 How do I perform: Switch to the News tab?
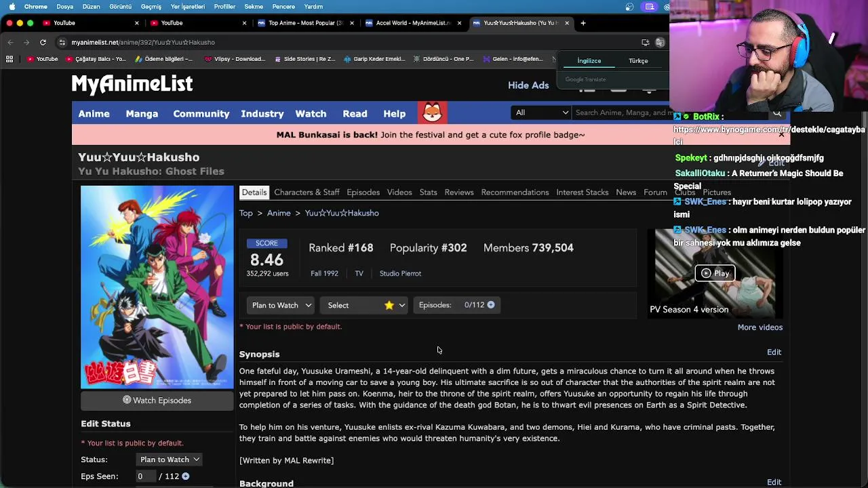pyautogui.click(x=626, y=192)
